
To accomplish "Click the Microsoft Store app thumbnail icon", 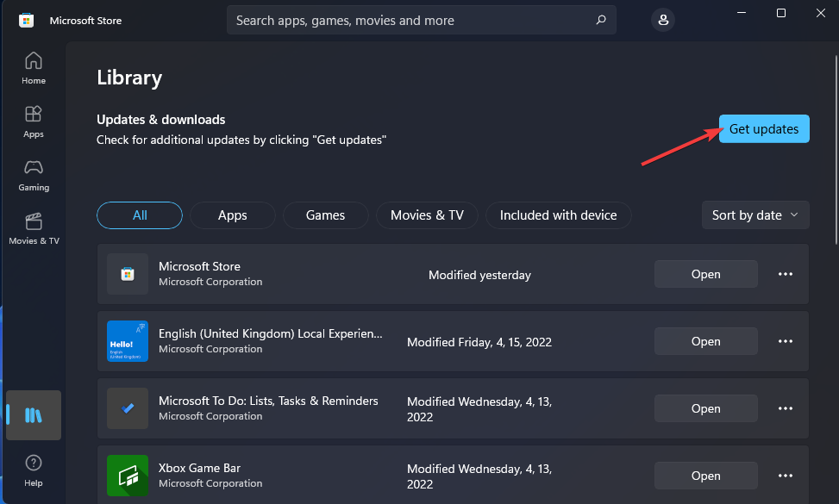I will tap(127, 274).
